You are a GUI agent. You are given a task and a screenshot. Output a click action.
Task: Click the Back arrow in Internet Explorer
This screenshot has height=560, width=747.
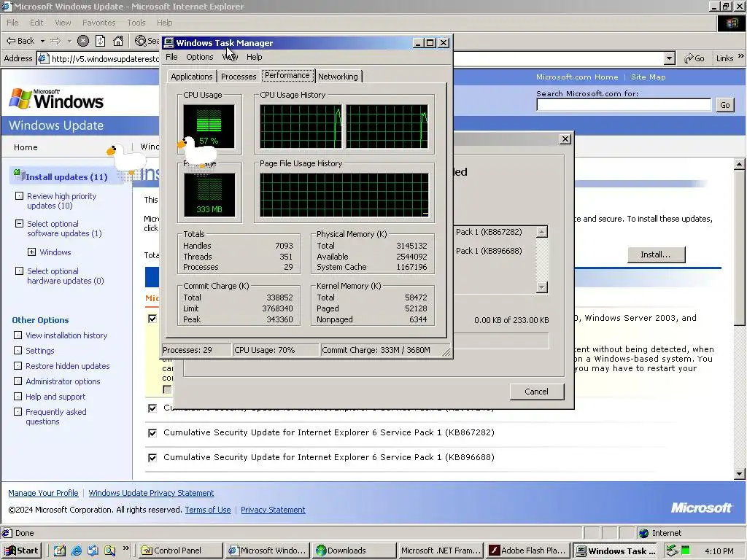(20, 41)
